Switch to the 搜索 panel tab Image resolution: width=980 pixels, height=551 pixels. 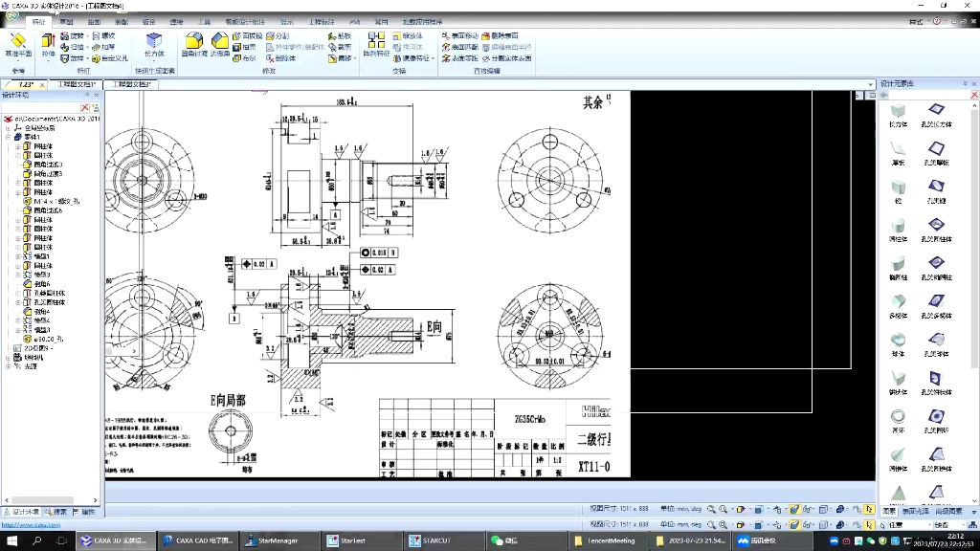coord(56,512)
